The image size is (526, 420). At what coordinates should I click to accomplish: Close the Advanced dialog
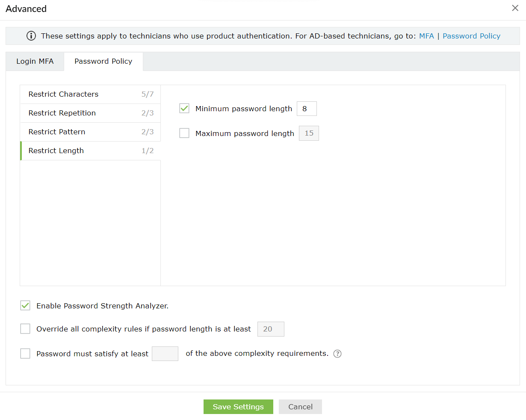(515, 8)
